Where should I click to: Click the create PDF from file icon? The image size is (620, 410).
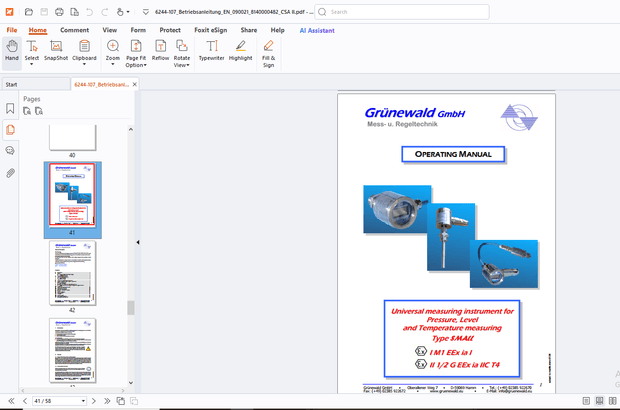74,12
